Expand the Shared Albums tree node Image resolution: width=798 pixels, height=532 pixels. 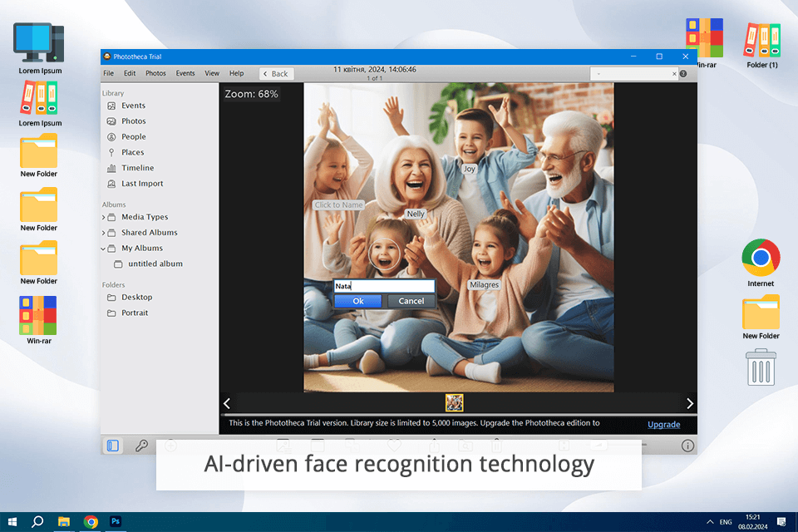pos(103,233)
